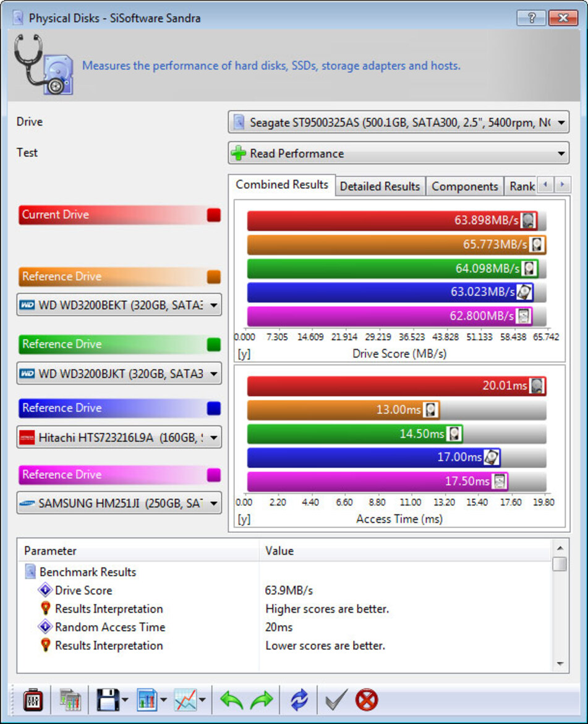The height and width of the screenshot is (724, 588).
Task: Click the help question mark button
Action: 531,18
